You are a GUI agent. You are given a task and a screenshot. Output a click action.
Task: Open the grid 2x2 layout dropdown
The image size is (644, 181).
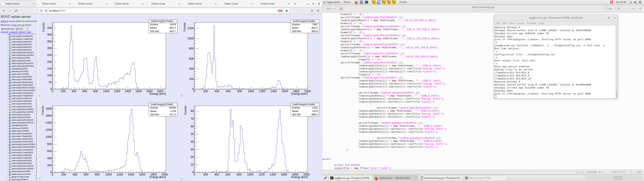(x=21, y=29)
